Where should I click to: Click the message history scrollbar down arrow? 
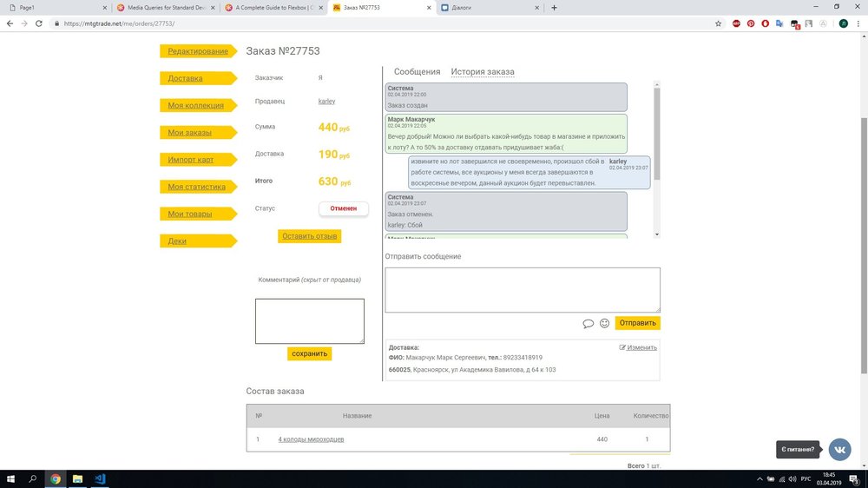pyautogui.click(x=657, y=234)
